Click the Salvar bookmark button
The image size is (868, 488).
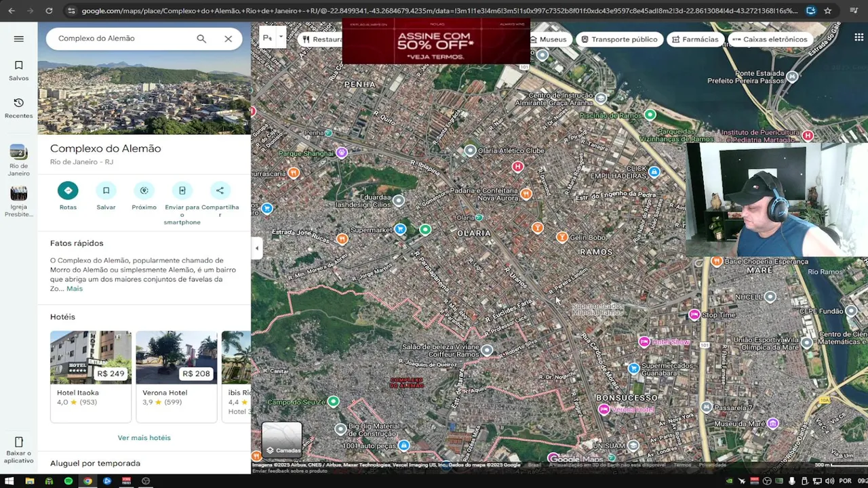click(x=106, y=190)
